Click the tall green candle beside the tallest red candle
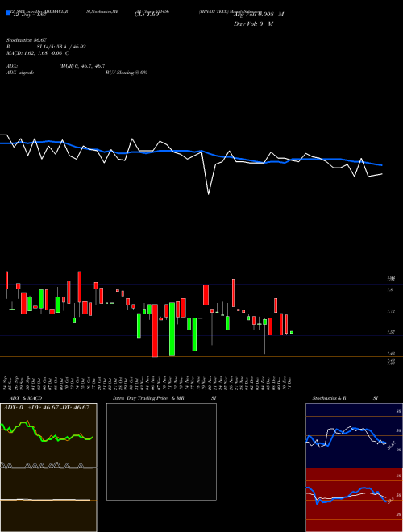This screenshot has width=403, height=532. [172, 329]
